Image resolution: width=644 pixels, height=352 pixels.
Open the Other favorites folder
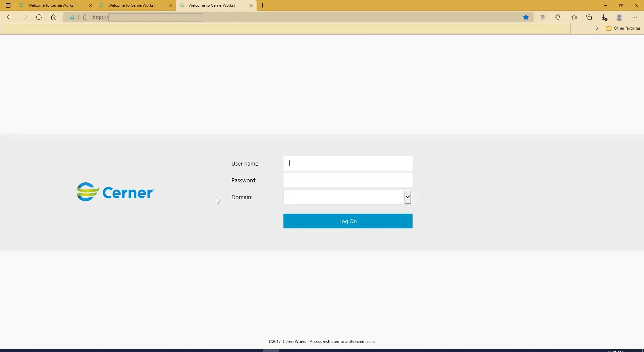coord(624,28)
